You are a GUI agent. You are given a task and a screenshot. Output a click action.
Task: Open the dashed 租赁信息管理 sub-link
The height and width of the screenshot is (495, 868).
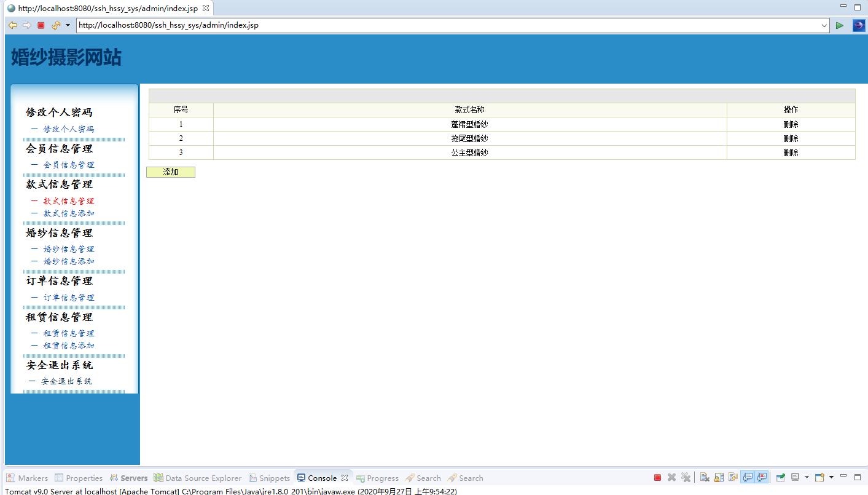(x=69, y=333)
